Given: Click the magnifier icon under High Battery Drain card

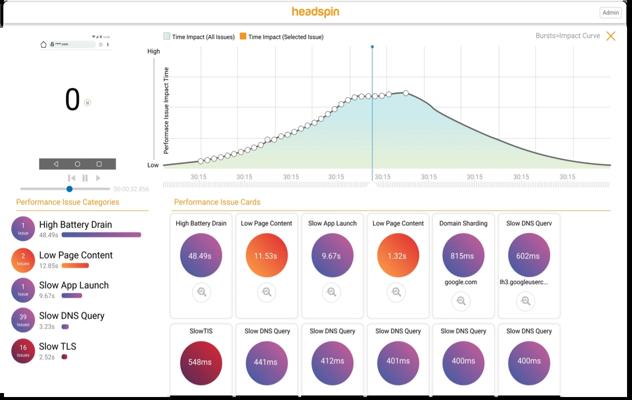Looking at the screenshot, I should click(202, 292).
